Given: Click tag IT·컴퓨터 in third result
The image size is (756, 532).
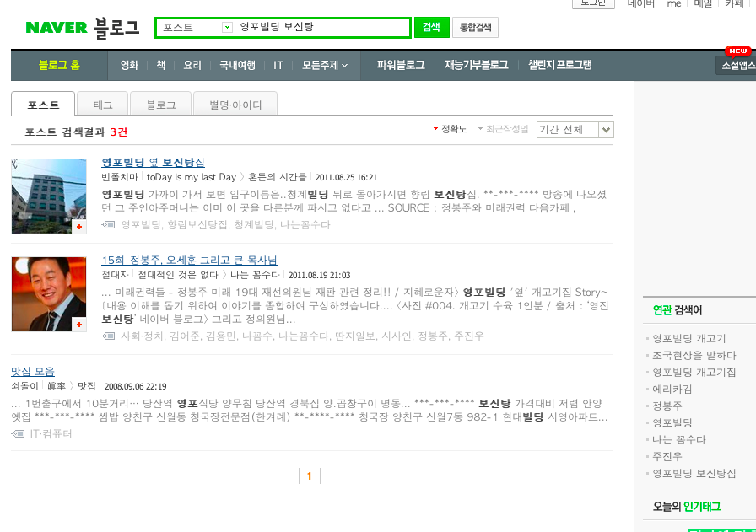Looking at the screenshot, I should pos(51,433).
